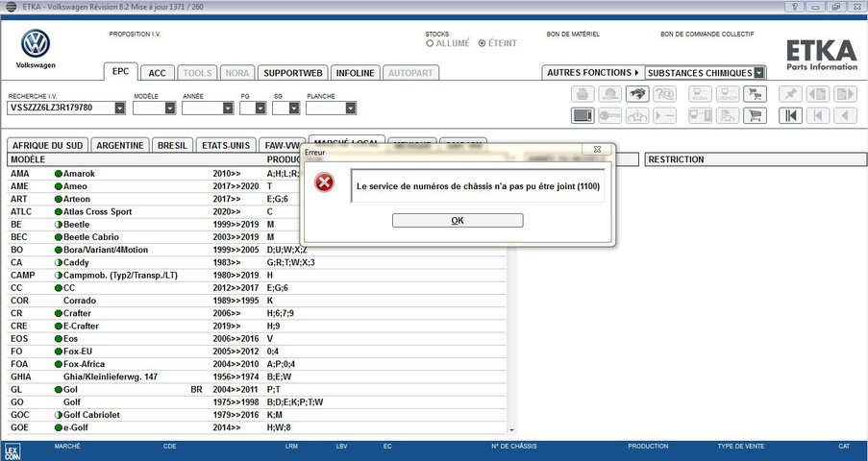
Task: Click the greyed single left arrow icon
Action: (x=845, y=115)
